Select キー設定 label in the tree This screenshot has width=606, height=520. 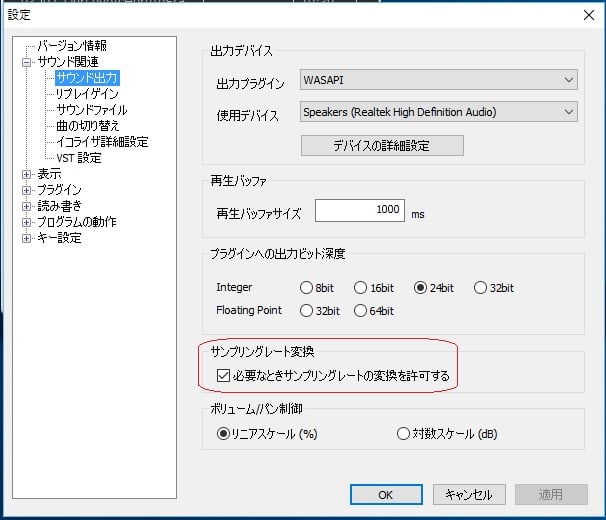pyautogui.click(x=59, y=238)
